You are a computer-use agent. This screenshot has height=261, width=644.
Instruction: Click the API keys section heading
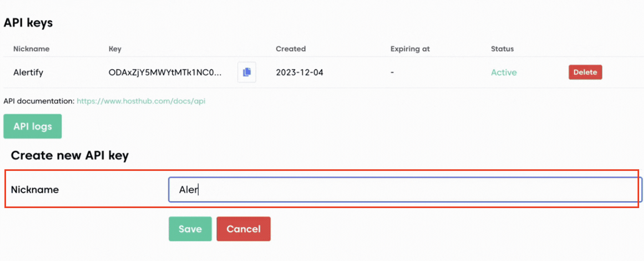[28, 23]
